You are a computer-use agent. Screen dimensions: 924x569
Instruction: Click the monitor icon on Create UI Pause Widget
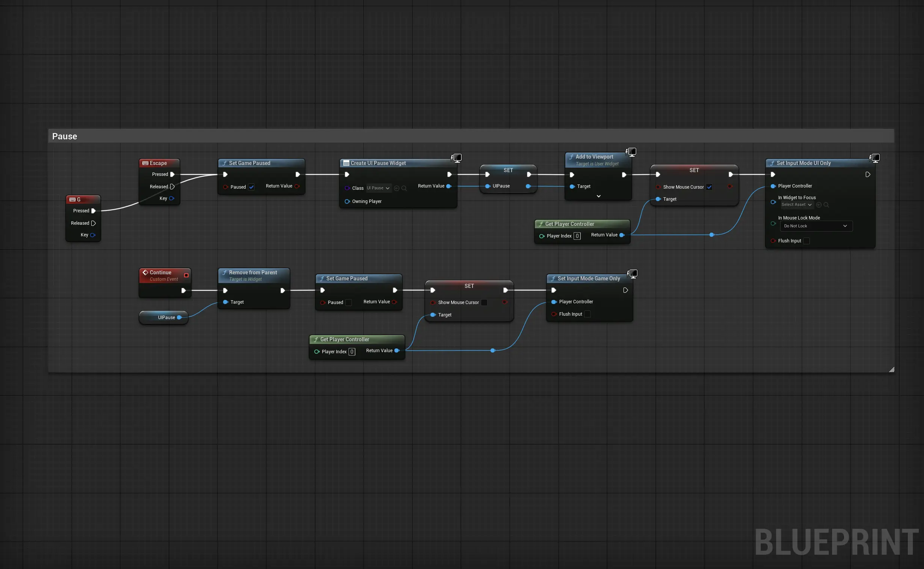click(x=457, y=158)
